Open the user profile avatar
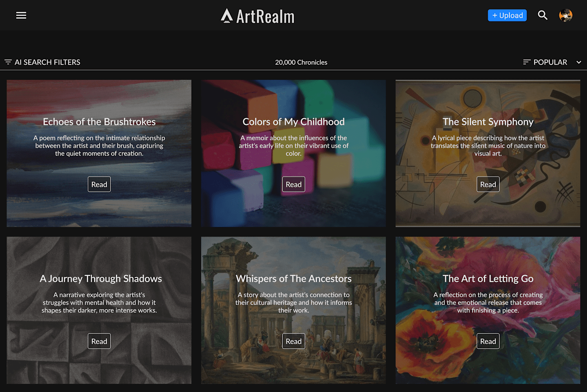This screenshot has height=392, width=587. pos(566,15)
